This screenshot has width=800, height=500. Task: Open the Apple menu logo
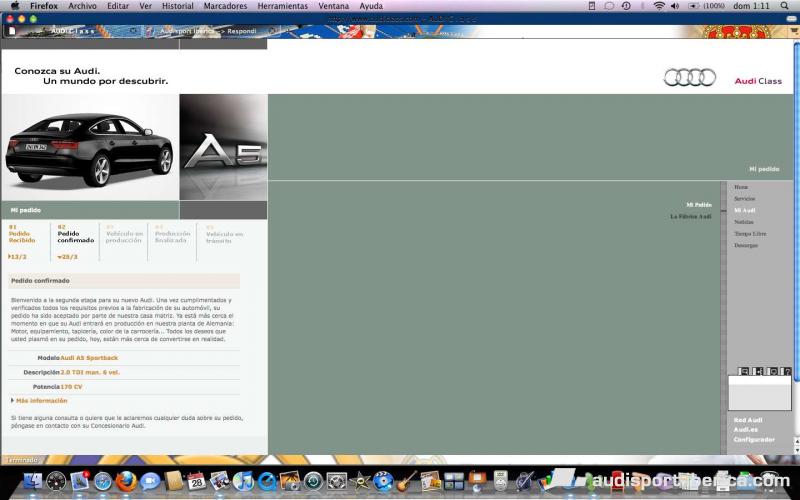(15, 6)
